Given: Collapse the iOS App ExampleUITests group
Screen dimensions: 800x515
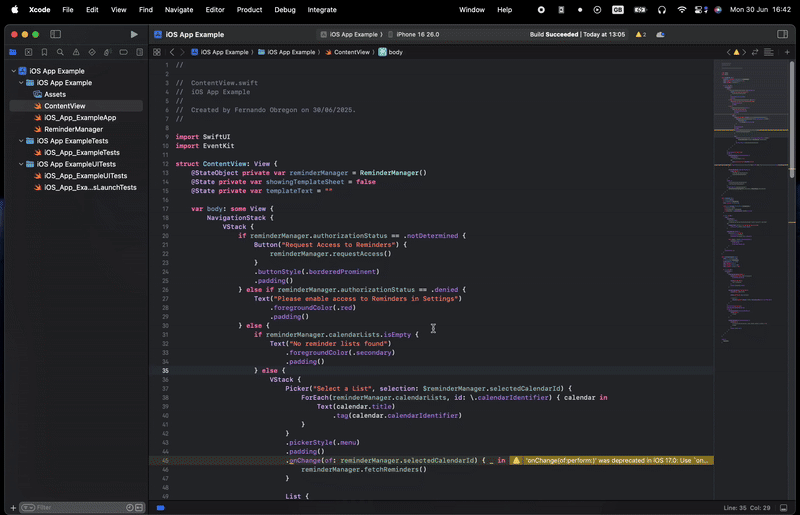Looking at the screenshot, I should click(x=21, y=164).
